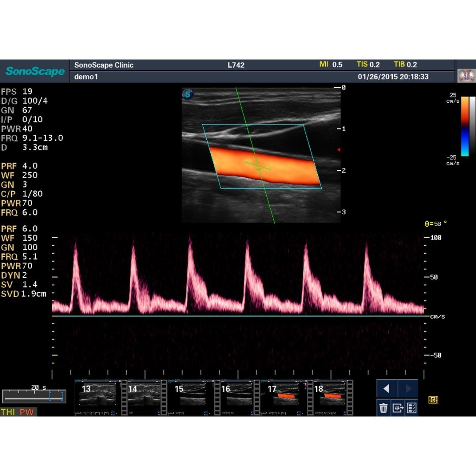Click the GN 3 color gain value
The image size is (476, 476).
(x=14, y=185)
